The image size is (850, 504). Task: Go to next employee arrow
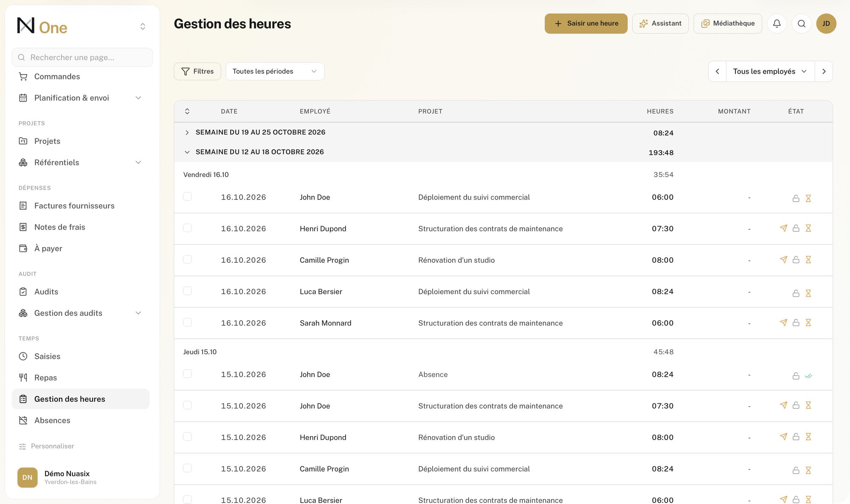824,71
